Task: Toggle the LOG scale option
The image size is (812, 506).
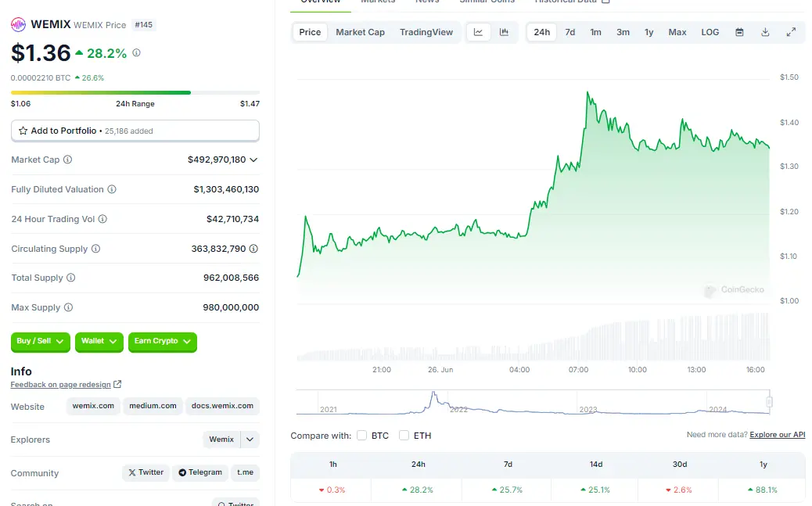Action: (x=710, y=32)
